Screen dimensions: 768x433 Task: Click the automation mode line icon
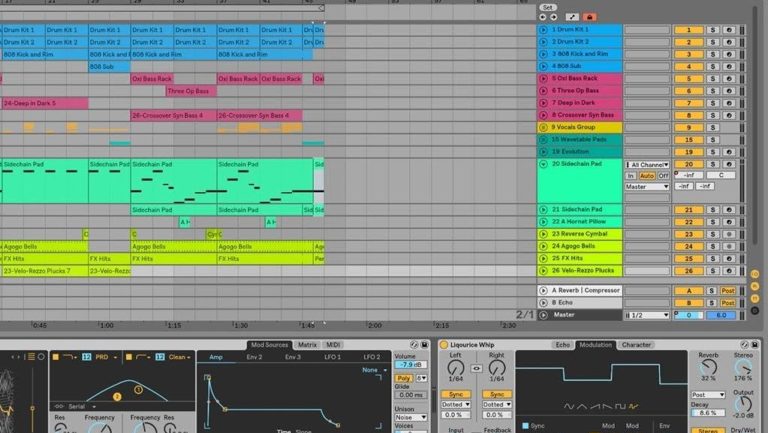tap(572, 17)
